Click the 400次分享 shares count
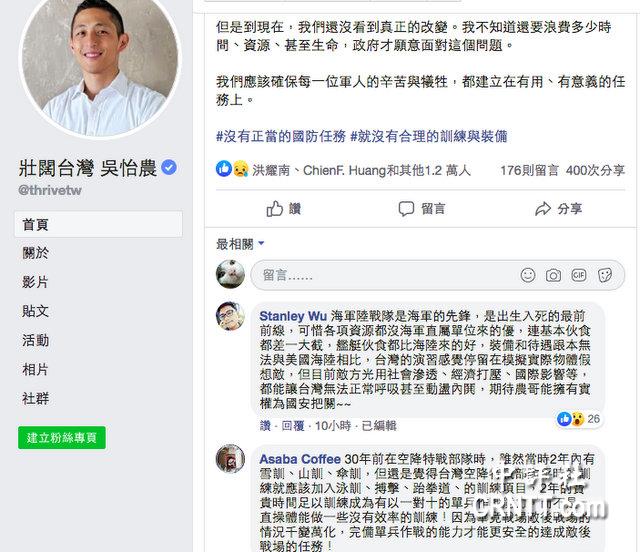The height and width of the screenshot is (552, 640). pyautogui.click(x=596, y=170)
